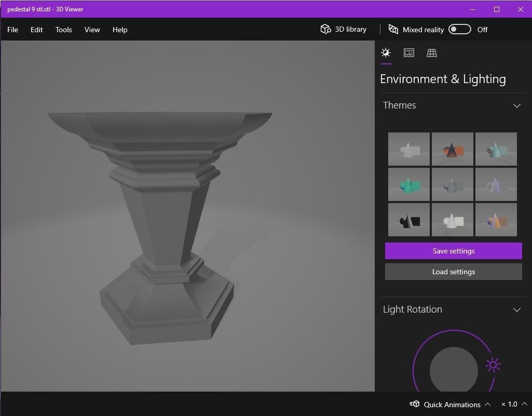Image resolution: width=532 pixels, height=416 pixels.
Task: Open the Tools menu
Action: (63, 30)
